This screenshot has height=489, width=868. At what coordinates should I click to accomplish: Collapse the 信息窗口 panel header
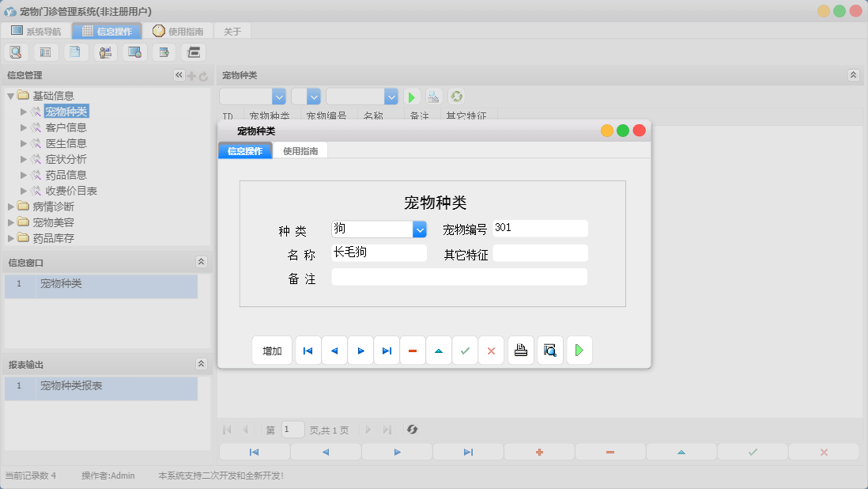pyautogui.click(x=201, y=261)
